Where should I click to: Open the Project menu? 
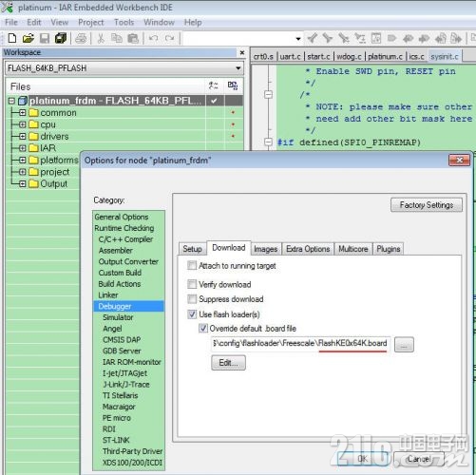click(91, 23)
